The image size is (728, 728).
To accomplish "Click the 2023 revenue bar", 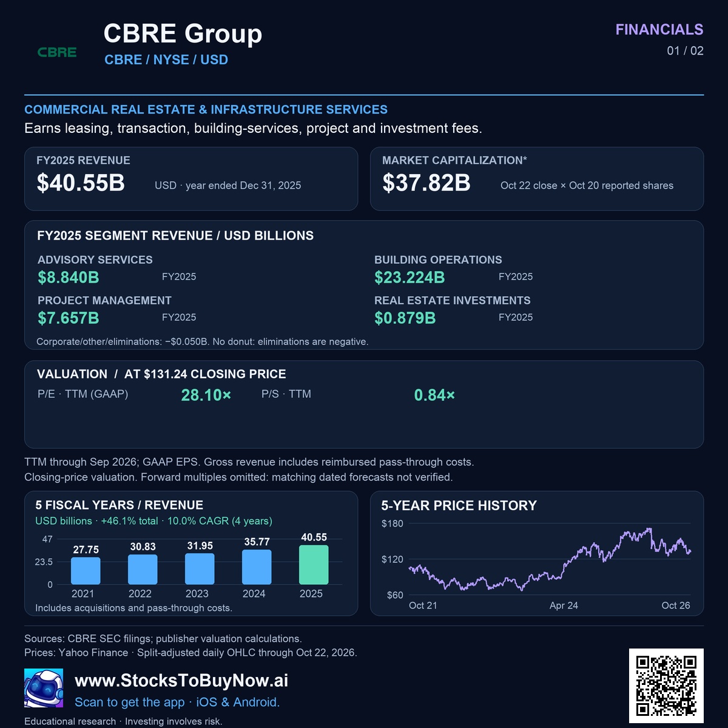I will click(200, 569).
